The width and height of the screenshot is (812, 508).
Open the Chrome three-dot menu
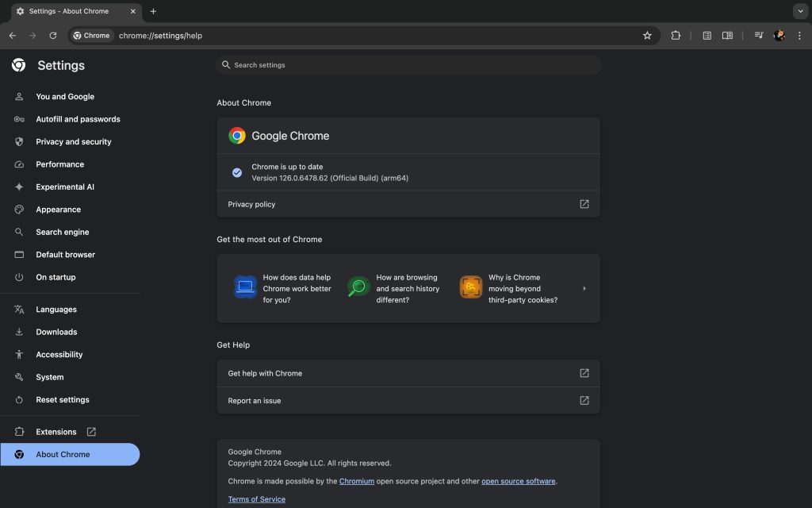point(799,36)
